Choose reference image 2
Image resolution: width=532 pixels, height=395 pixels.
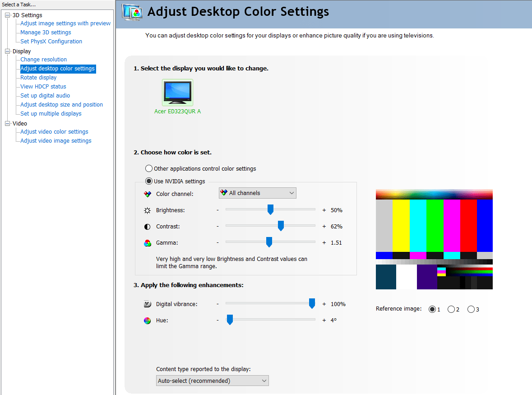pos(451,309)
